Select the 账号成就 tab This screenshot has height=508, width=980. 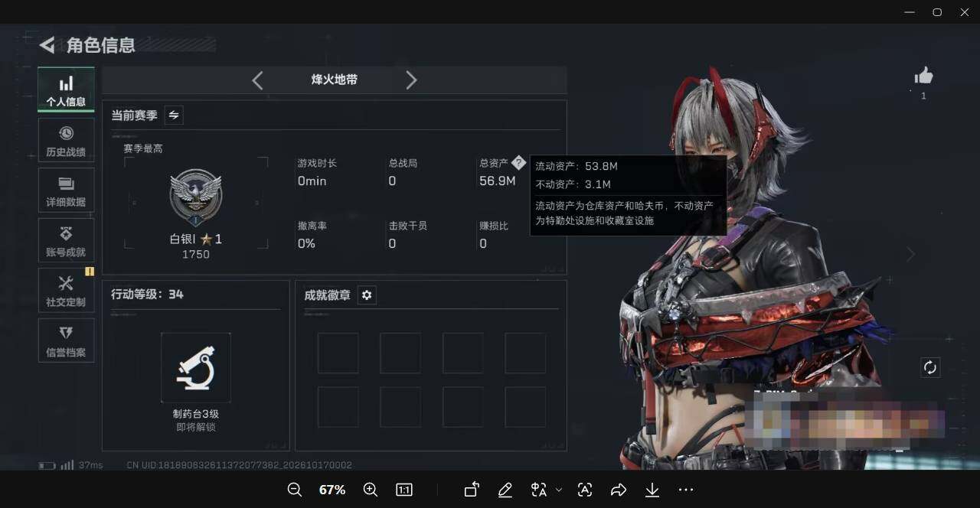[x=66, y=240]
